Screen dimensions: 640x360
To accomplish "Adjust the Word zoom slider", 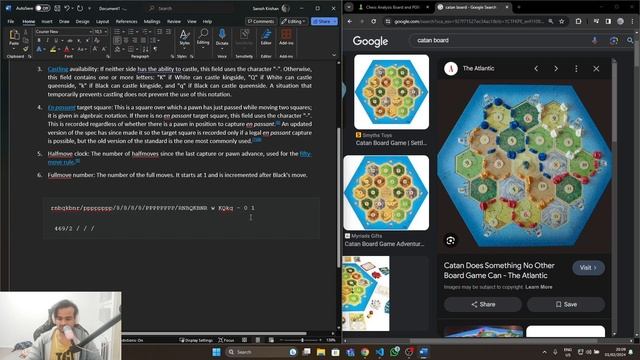I will (x=302, y=340).
